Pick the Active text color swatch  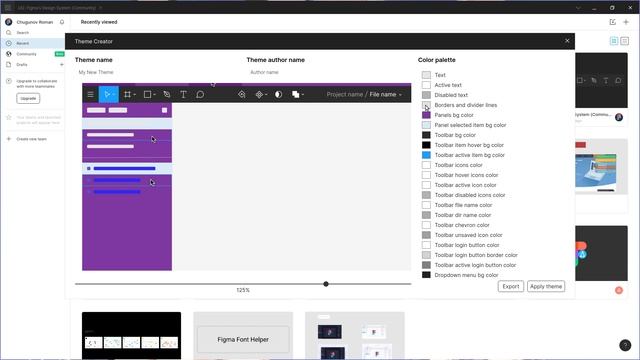(x=426, y=85)
